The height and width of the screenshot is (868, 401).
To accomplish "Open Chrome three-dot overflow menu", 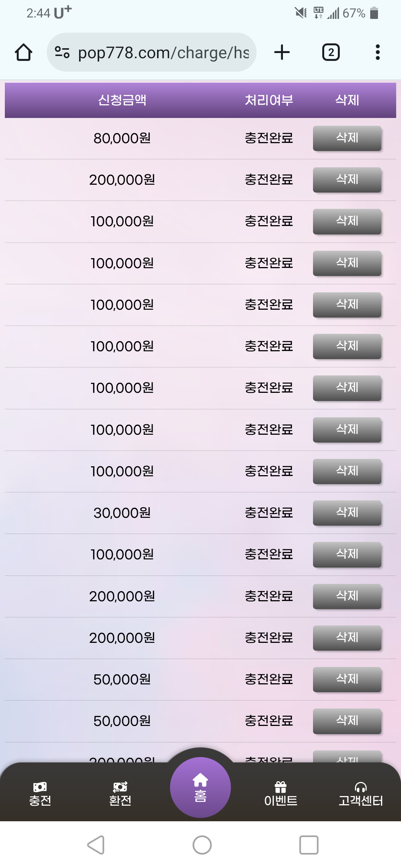I will (x=378, y=52).
